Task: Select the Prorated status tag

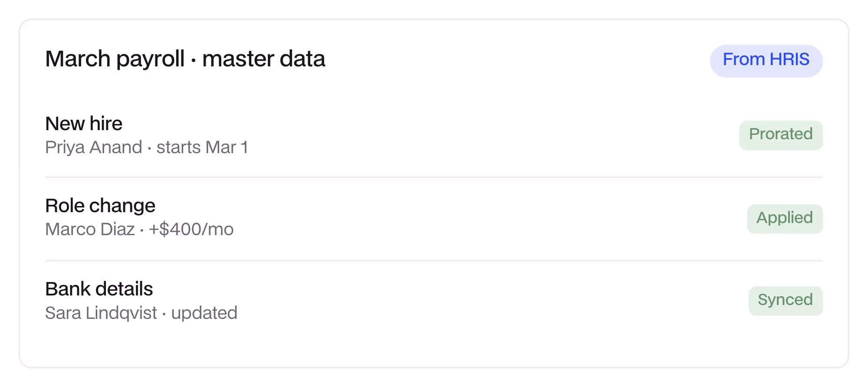Action: tap(781, 135)
